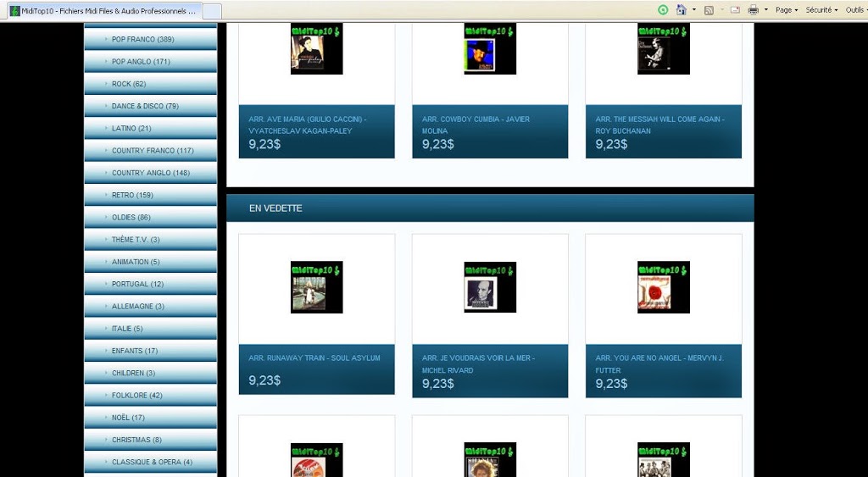Click the 9,23$ price under Michel Rivard
Screen dimensions: 868x477
tap(438, 384)
